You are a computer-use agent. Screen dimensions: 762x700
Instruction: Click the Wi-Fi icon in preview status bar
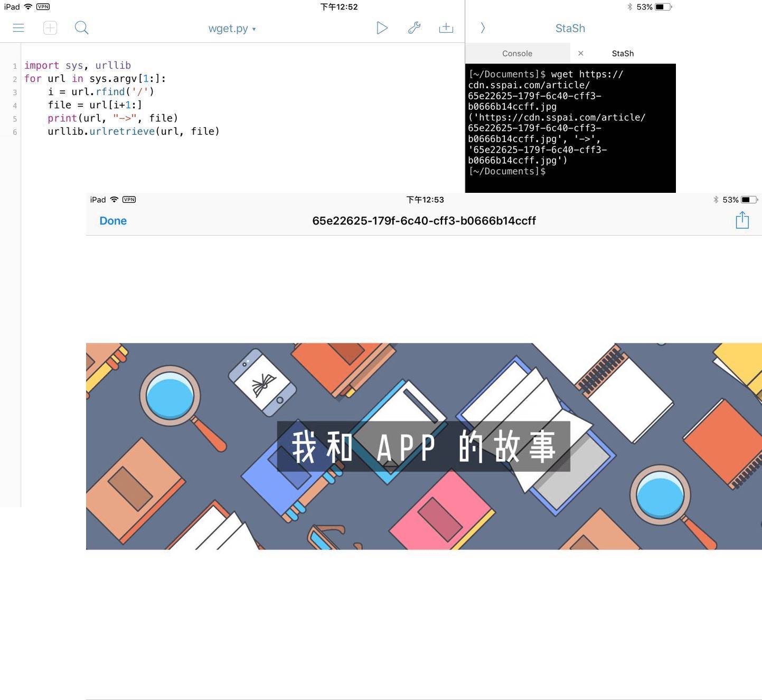[114, 200]
